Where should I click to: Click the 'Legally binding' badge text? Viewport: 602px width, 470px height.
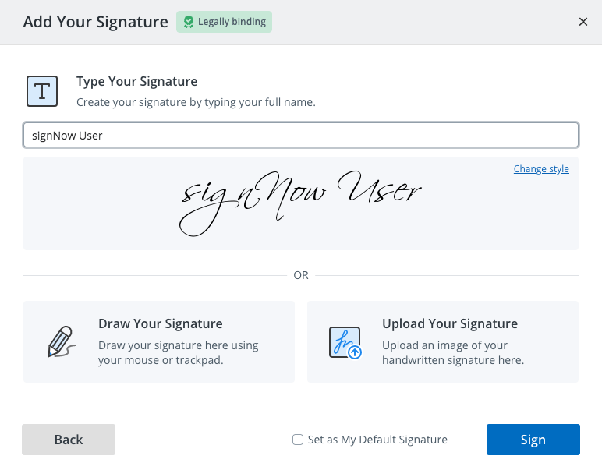tap(232, 22)
